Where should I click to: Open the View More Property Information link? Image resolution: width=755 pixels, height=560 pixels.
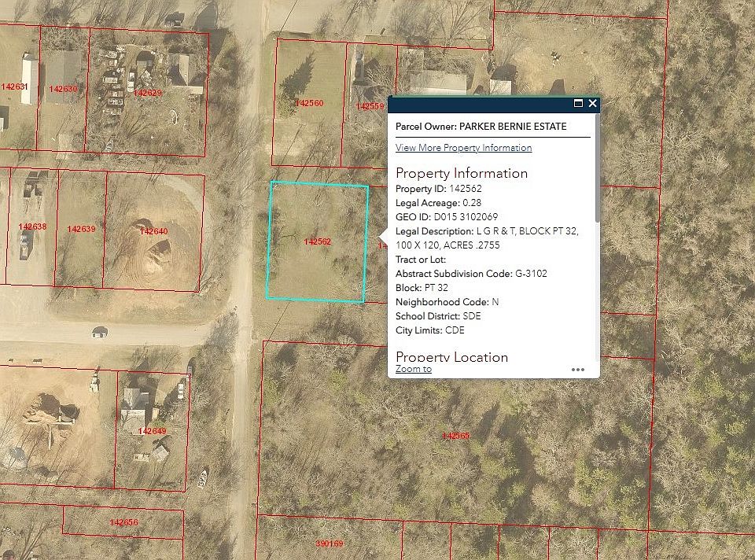tap(464, 148)
